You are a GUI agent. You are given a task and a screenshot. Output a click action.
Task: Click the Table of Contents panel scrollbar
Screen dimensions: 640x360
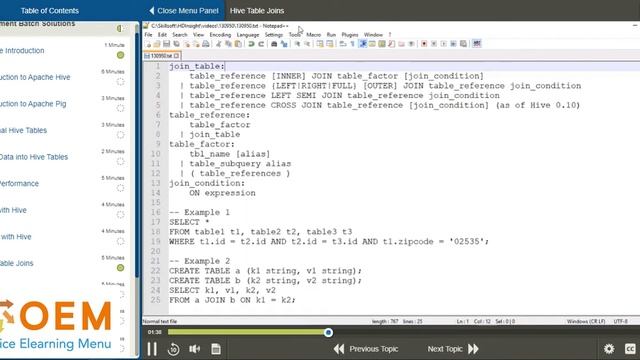click(x=137, y=155)
